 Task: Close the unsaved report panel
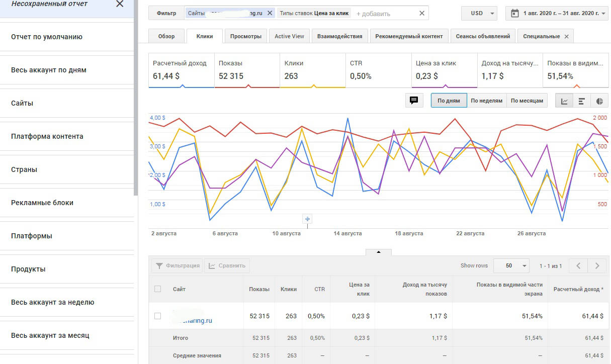click(x=119, y=5)
